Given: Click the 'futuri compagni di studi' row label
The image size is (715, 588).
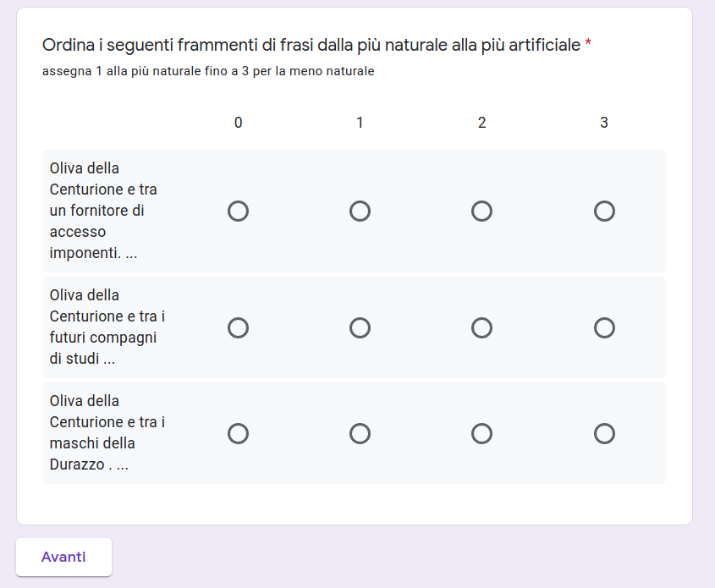Looking at the screenshot, I should click(107, 327).
